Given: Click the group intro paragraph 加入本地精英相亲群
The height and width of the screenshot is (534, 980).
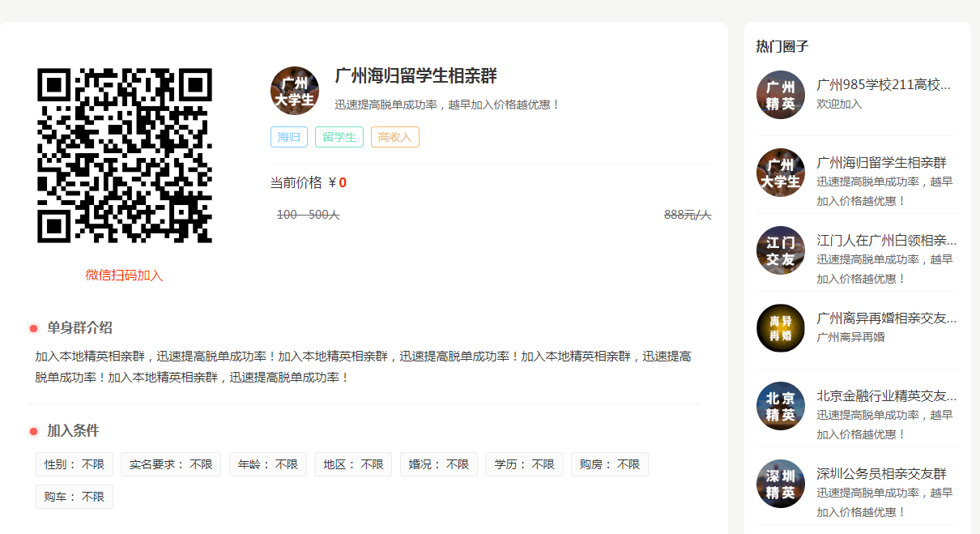Looking at the screenshot, I should [x=363, y=367].
